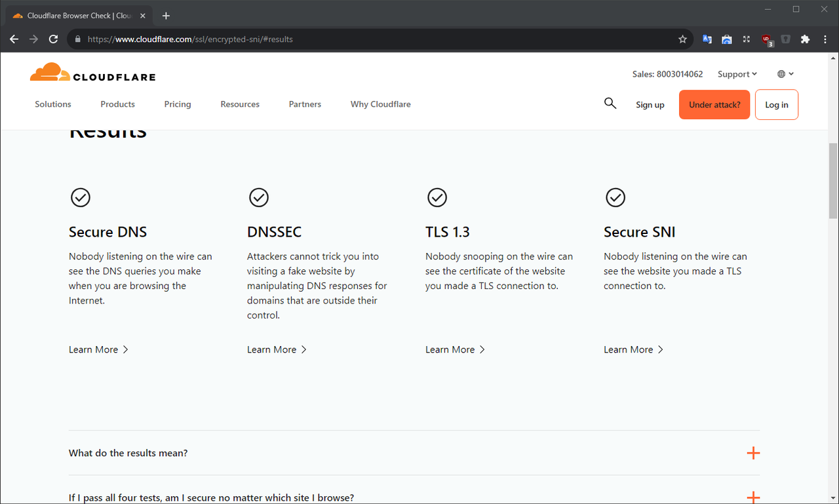The height and width of the screenshot is (504, 839).
Task: Open a new browser tab
Action: tap(166, 16)
